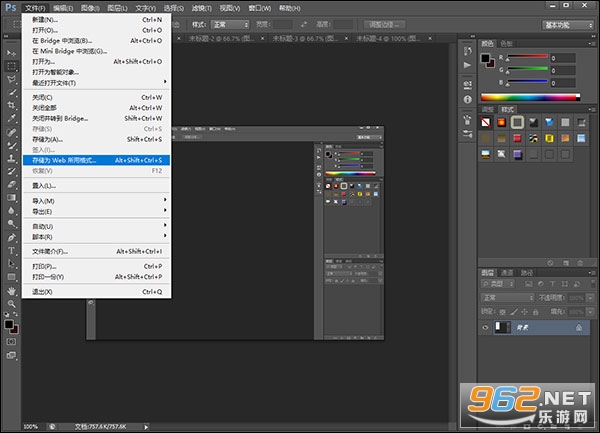Screen dimensions: 600x433
Task: Select the Zoom tool magnifier
Action: click(x=11, y=304)
